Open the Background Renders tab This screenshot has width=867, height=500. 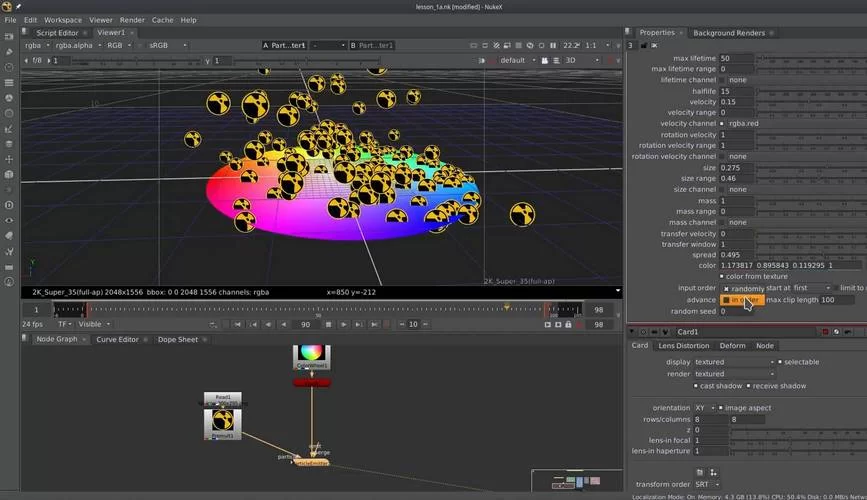point(729,33)
